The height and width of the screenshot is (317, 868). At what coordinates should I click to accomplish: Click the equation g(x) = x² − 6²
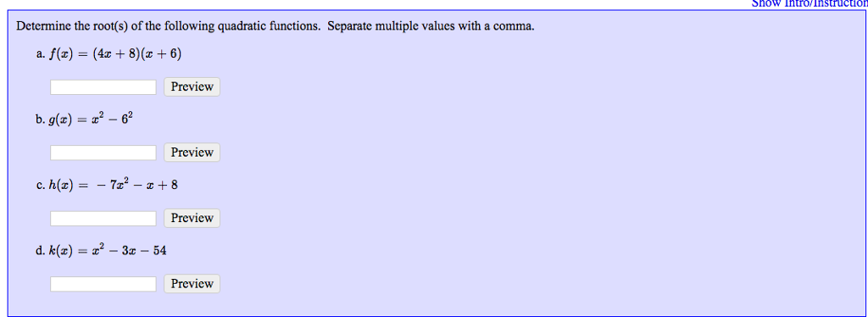[x=91, y=119]
